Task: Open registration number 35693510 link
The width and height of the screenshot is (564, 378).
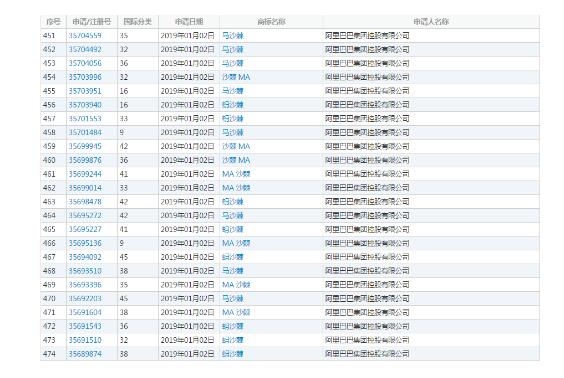Action: pos(85,271)
